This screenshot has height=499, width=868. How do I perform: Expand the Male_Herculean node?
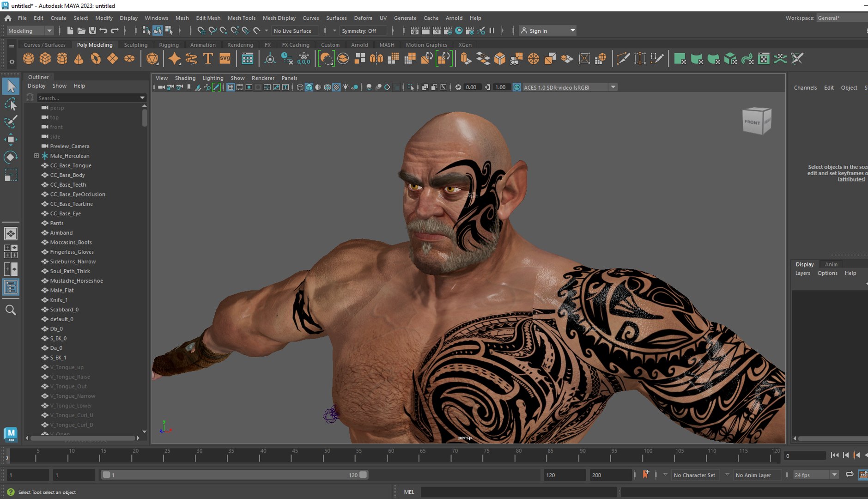pyautogui.click(x=36, y=156)
